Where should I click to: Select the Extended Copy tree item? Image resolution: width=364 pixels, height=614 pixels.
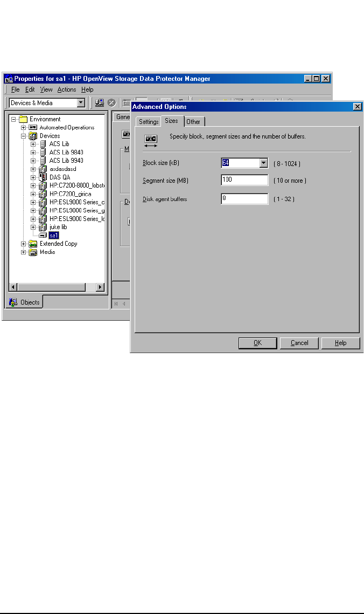59,244
